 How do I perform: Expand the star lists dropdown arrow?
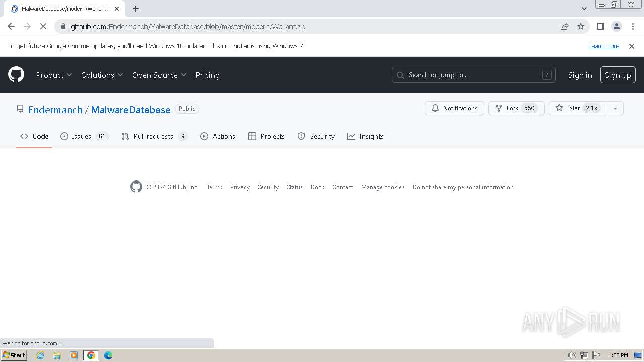(x=615, y=108)
